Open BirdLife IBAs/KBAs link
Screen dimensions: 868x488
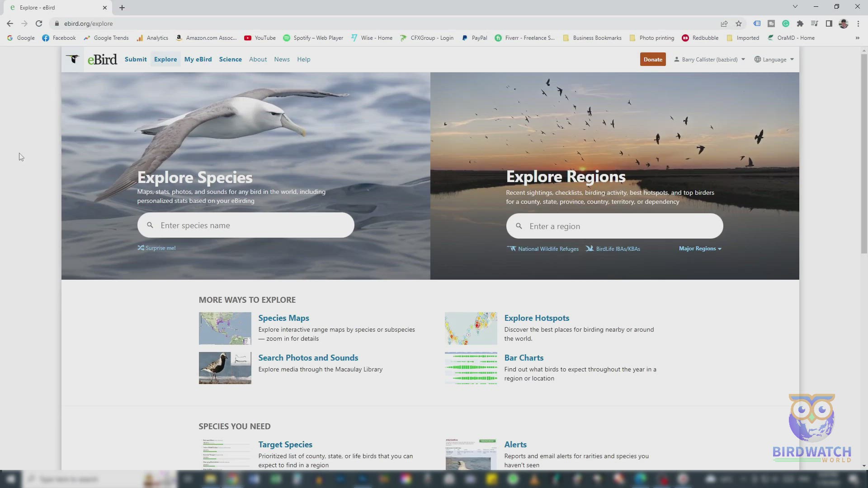tap(613, 249)
